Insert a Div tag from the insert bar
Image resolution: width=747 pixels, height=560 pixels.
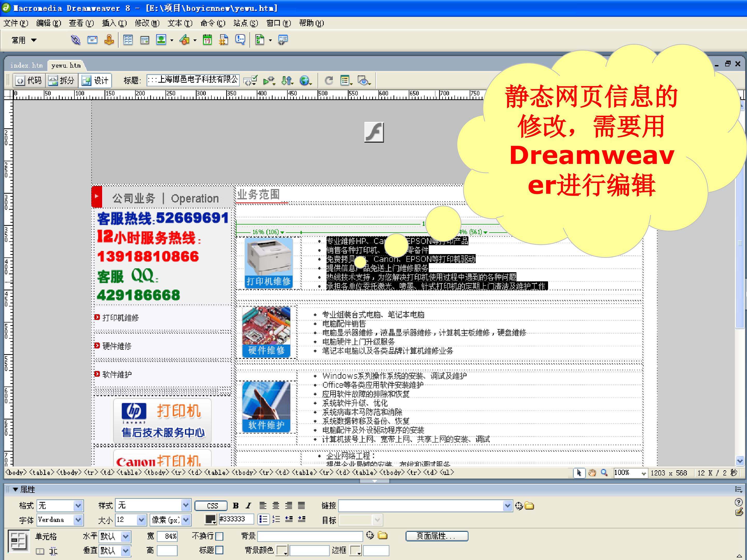tap(144, 40)
